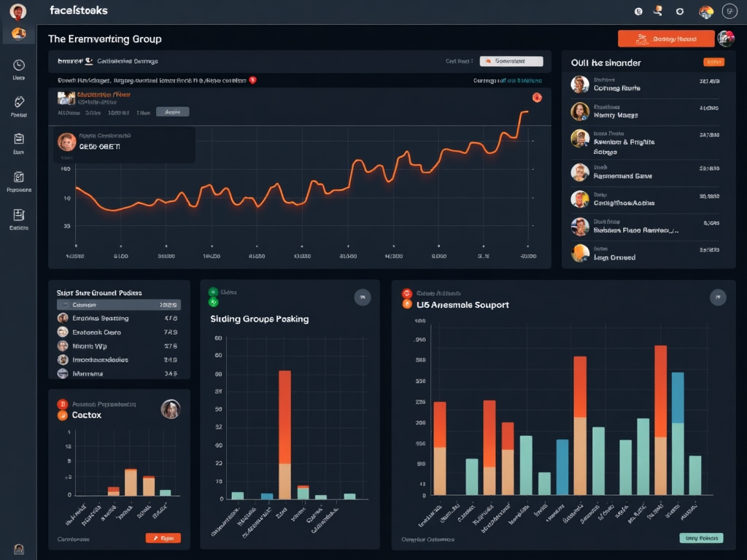
Task: Click the red circular icon above the line chart
Action: click(537, 97)
